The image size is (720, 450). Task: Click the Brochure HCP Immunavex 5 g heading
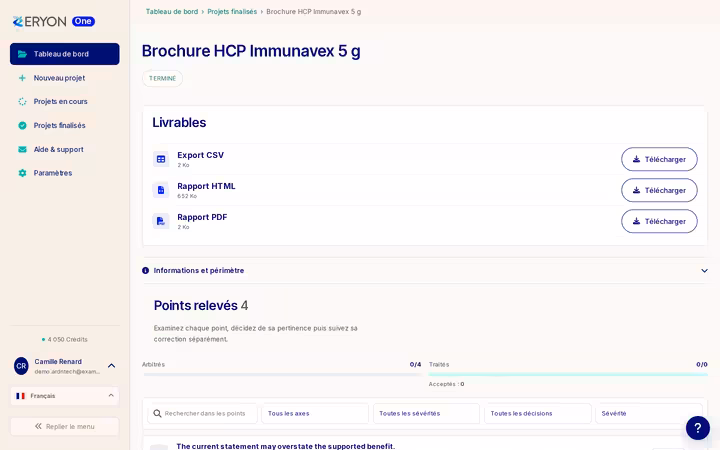251,51
